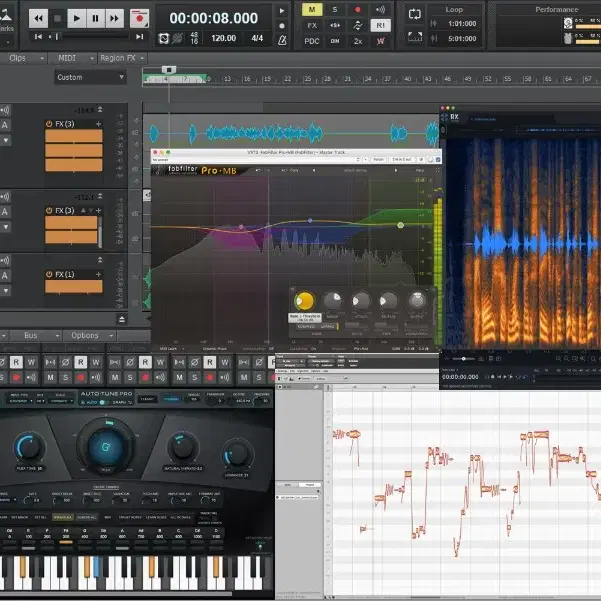Viewport: 601px width, 601px height.
Task: Click the plugin slot in the FX (1) rack
Action: click(74, 286)
